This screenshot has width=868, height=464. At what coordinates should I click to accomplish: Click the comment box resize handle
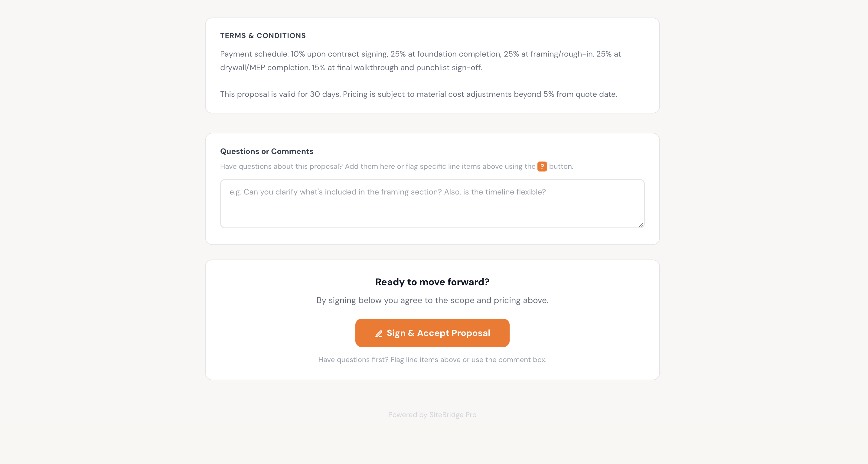641,225
